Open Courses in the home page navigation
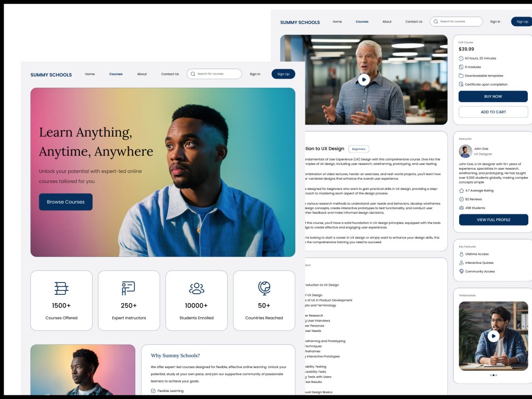 (115, 74)
